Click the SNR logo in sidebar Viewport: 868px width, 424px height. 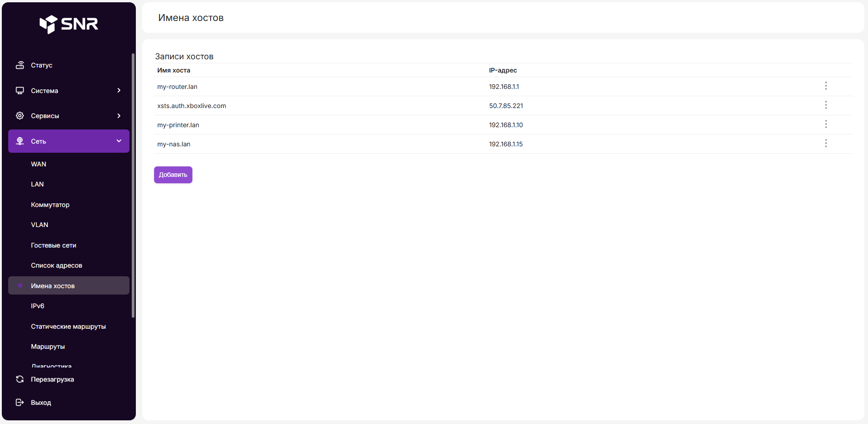point(69,24)
